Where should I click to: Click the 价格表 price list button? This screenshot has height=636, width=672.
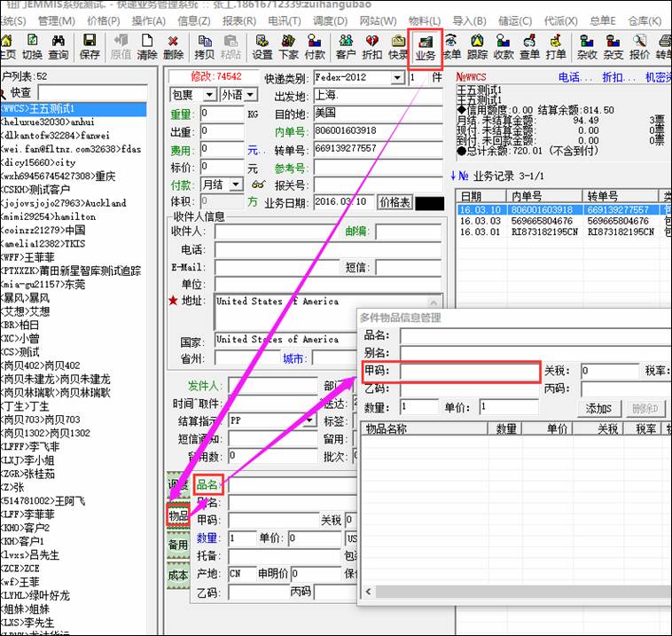(x=395, y=202)
